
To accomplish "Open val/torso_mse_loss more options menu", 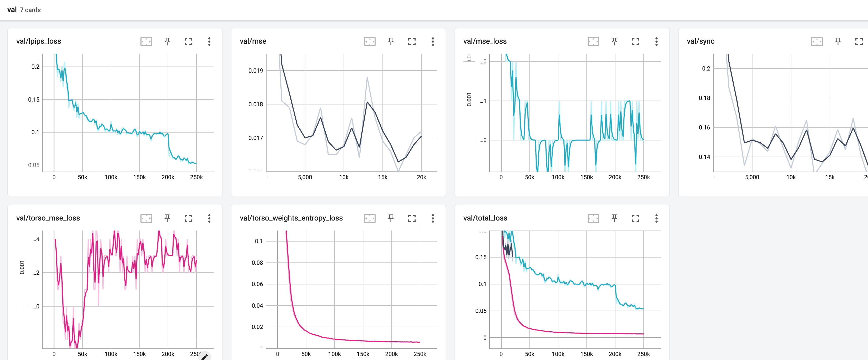I will point(209,218).
